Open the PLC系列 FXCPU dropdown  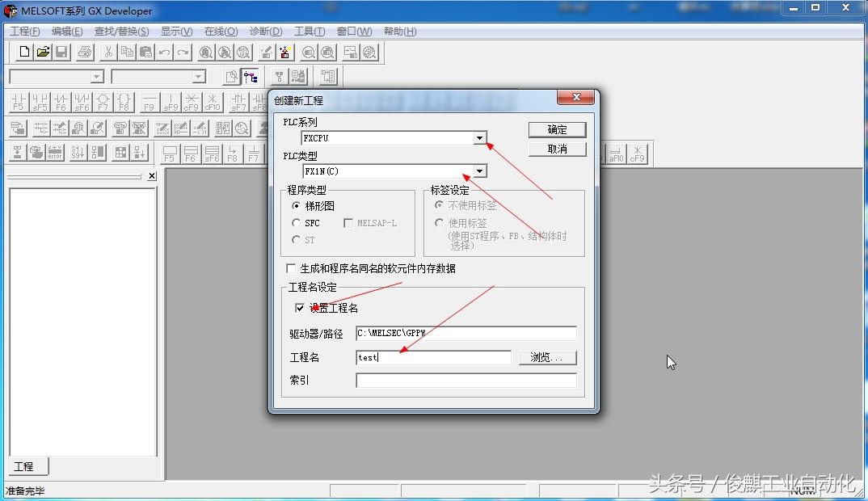(x=479, y=138)
